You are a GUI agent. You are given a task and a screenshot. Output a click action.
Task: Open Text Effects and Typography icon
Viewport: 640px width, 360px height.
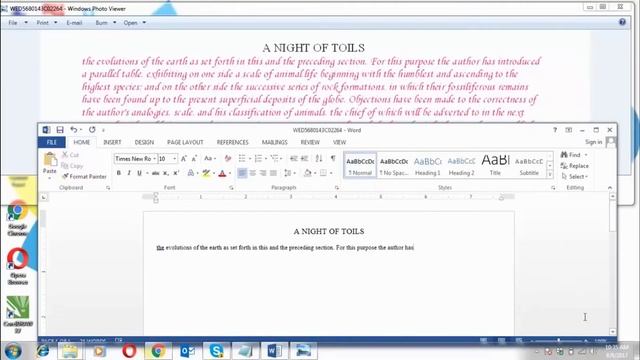(x=191, y=173)
